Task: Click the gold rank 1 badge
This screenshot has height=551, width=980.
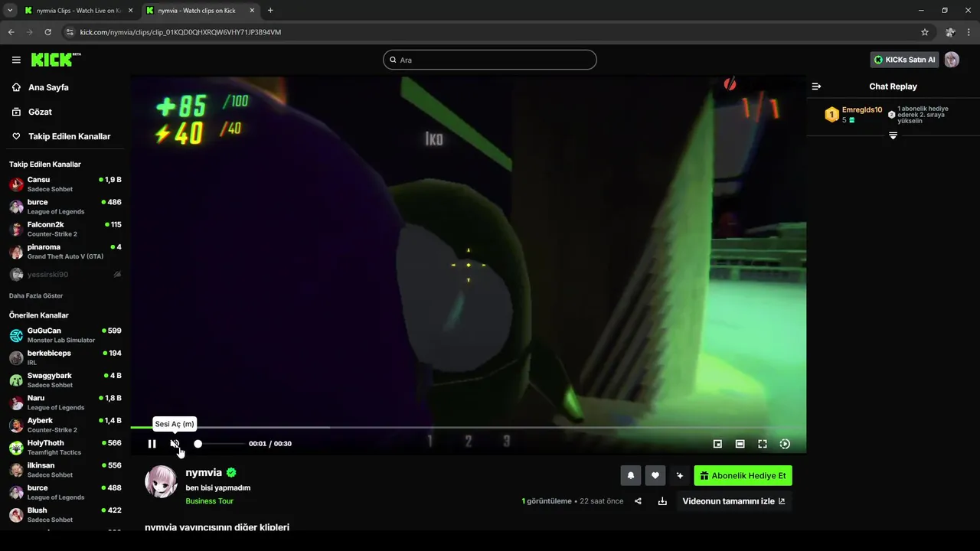Action: click(831, 115)
